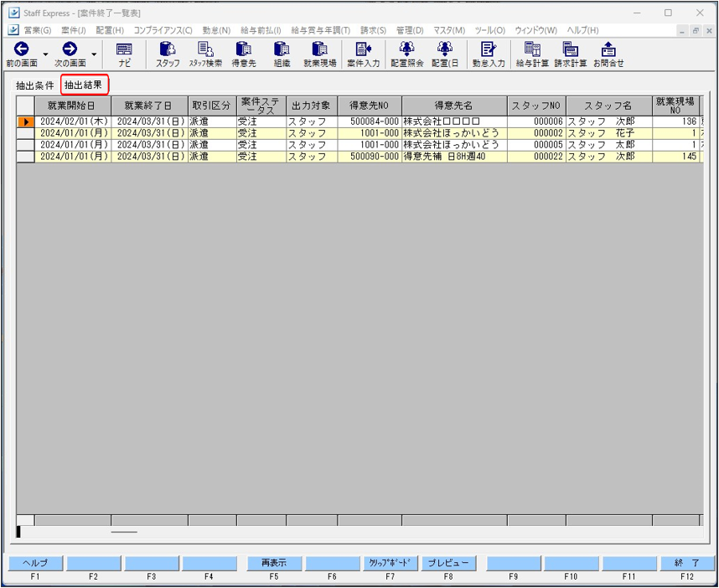Screen dimensions: 719x588
Task: Open the 配置(日 toolbar icon
Action: pyautogui.click(x=445, y=49)
